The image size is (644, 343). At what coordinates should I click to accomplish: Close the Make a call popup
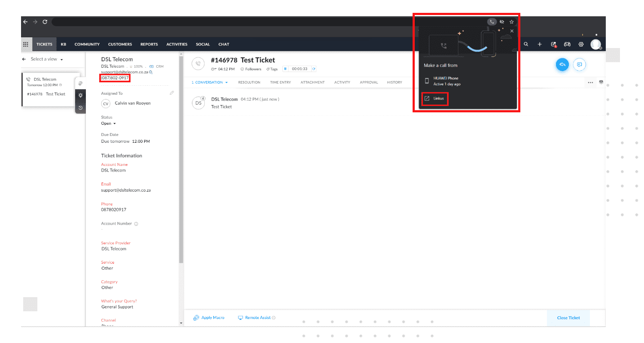[x=511, y=31]
